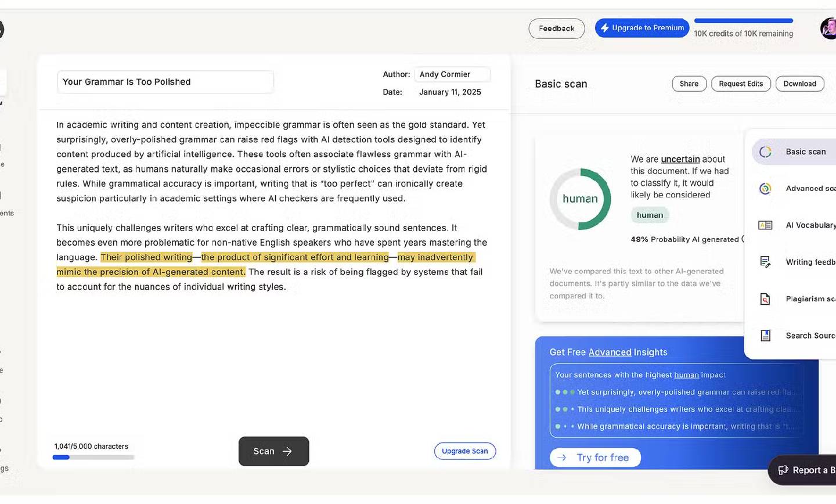Click the Search Sources document icon

[x=765, y=336]
